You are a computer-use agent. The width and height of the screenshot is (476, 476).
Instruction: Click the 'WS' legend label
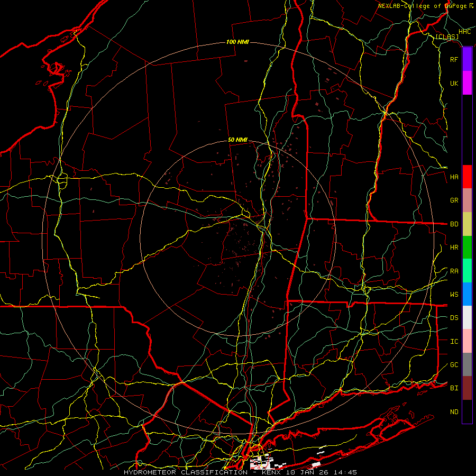pyautogui.click(x=454, y=295)
